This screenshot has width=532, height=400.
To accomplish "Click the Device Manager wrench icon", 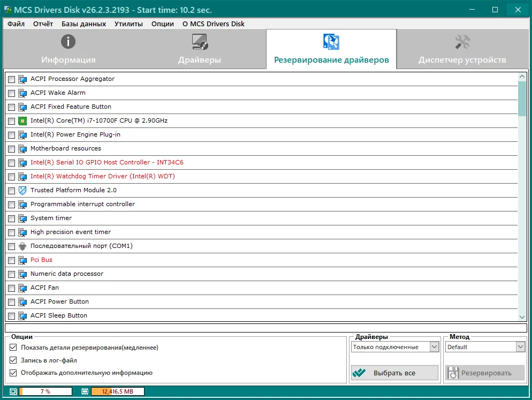I will 462,42.
